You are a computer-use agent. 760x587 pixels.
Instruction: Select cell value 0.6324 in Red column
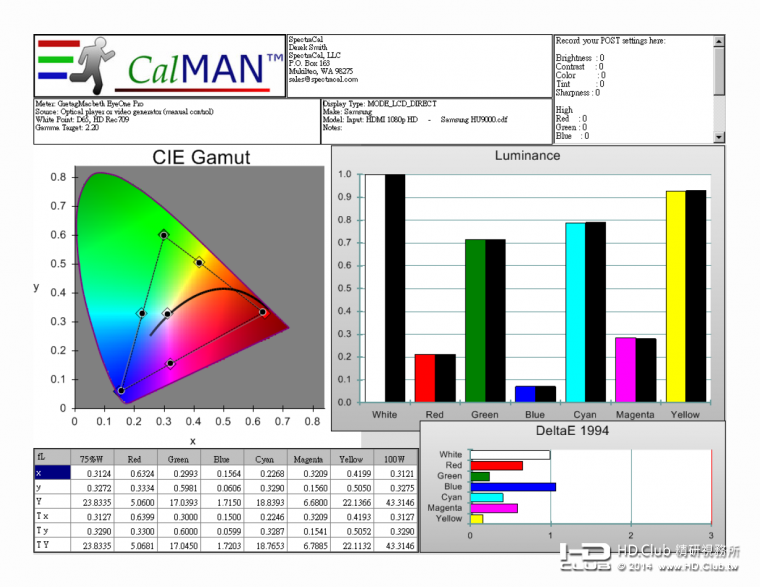click(136, 473)
